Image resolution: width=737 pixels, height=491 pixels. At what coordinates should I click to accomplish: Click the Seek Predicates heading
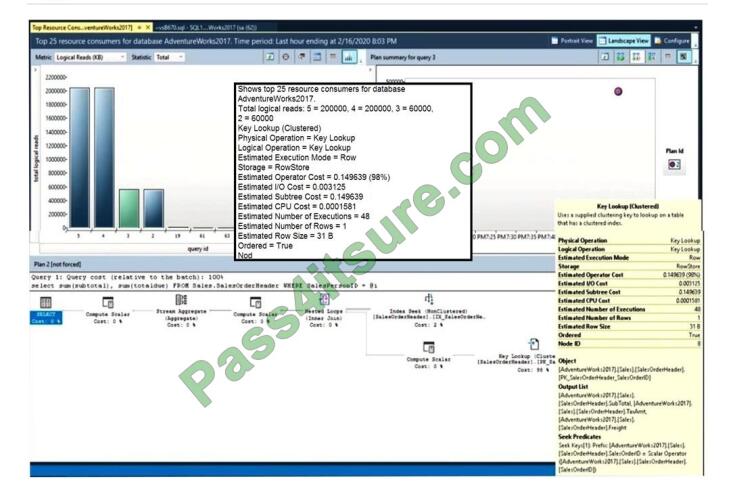coord(580,436)
